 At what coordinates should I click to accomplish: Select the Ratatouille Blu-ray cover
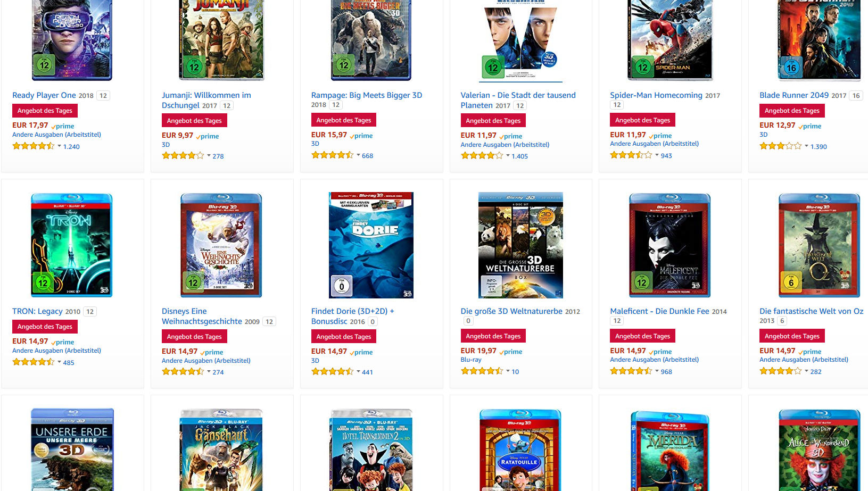click(x=520, y=450)
